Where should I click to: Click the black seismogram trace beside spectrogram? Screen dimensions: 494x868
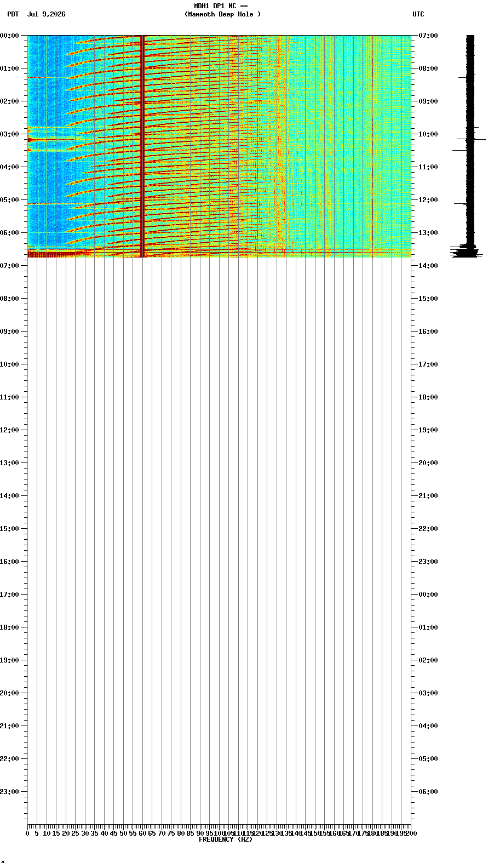click(470, 146)
